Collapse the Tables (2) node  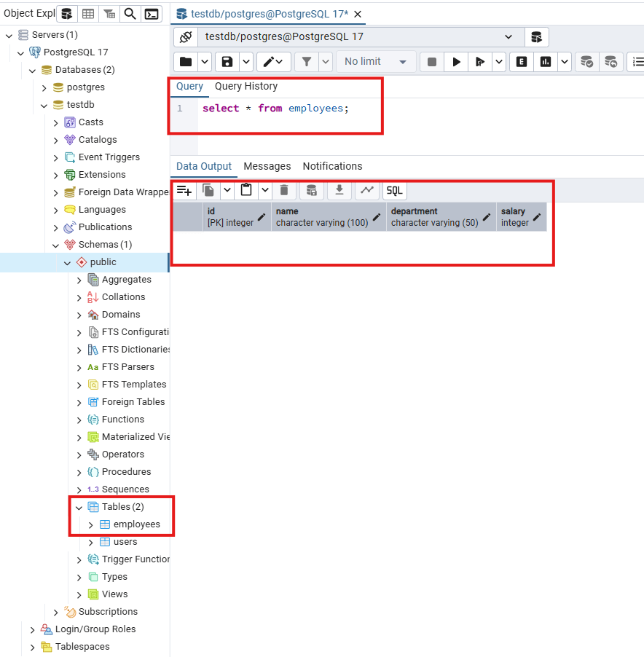pos(79,508)
